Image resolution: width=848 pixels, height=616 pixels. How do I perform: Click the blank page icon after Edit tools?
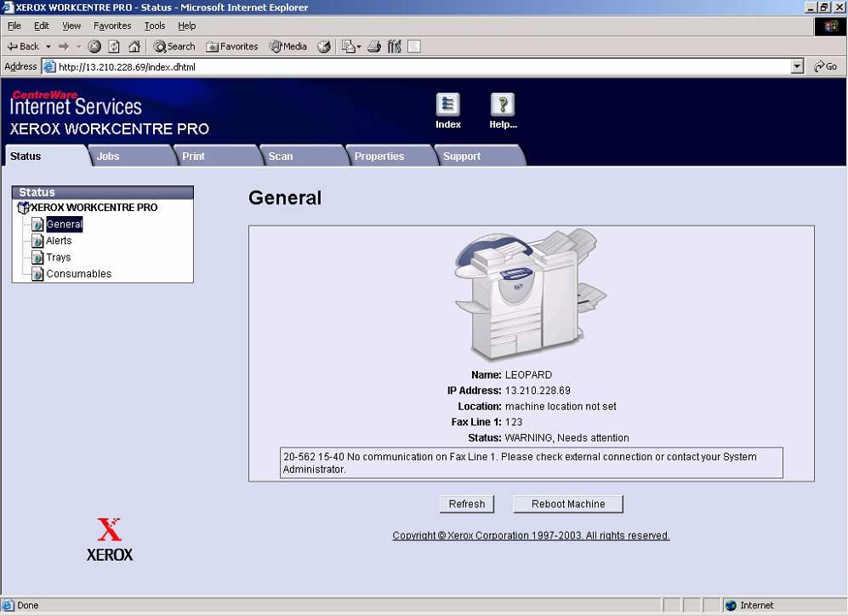pos(414,47)
